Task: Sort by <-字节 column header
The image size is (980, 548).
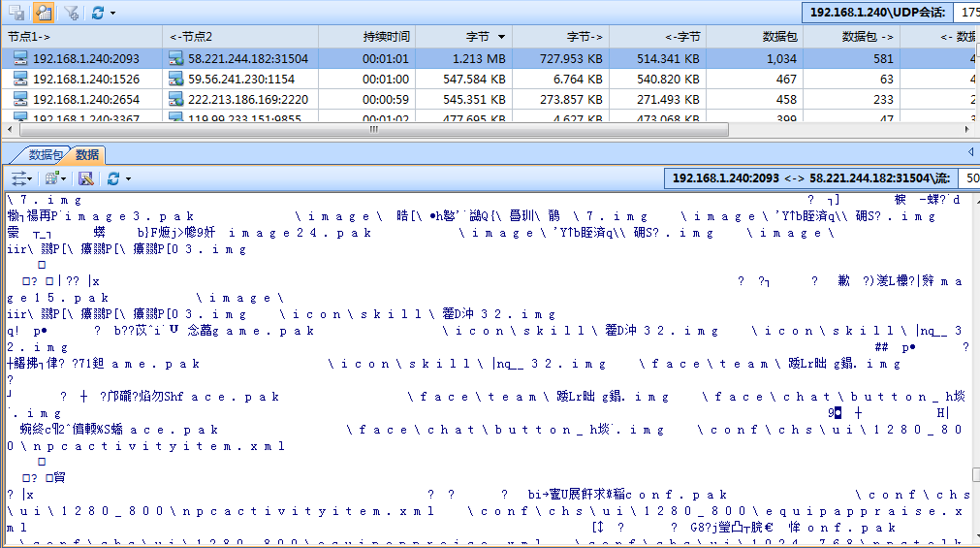Action: (x=657, y=37)
